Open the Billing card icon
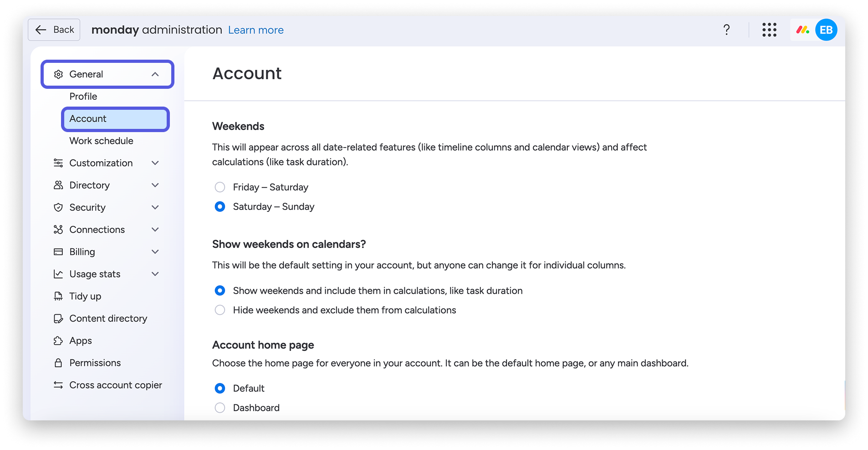 coord(58,251)
